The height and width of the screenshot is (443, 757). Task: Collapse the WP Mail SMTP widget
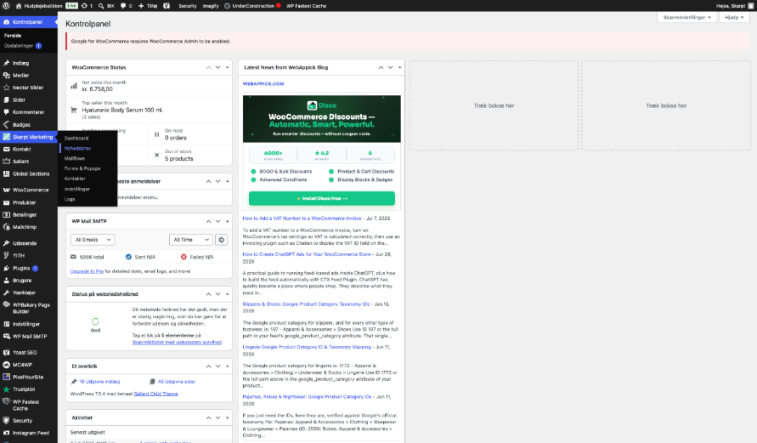(x=227, y=222)
